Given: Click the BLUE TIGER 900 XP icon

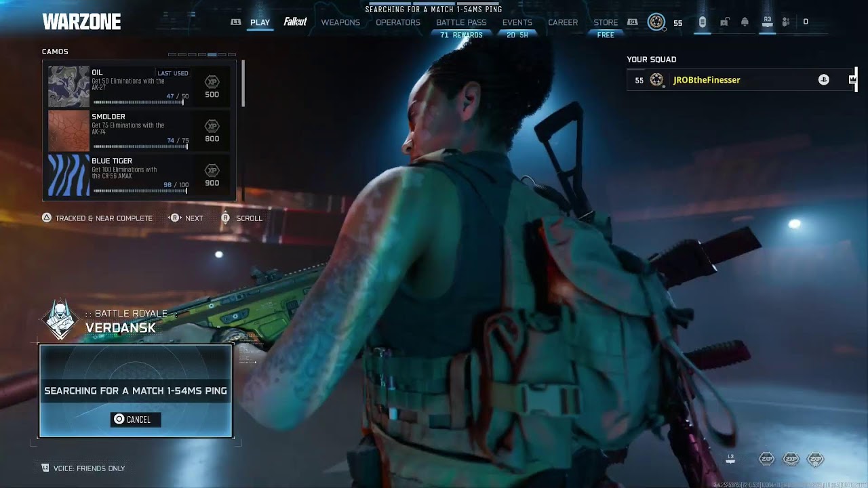Looking at the screenshot, I should point(212,170).
